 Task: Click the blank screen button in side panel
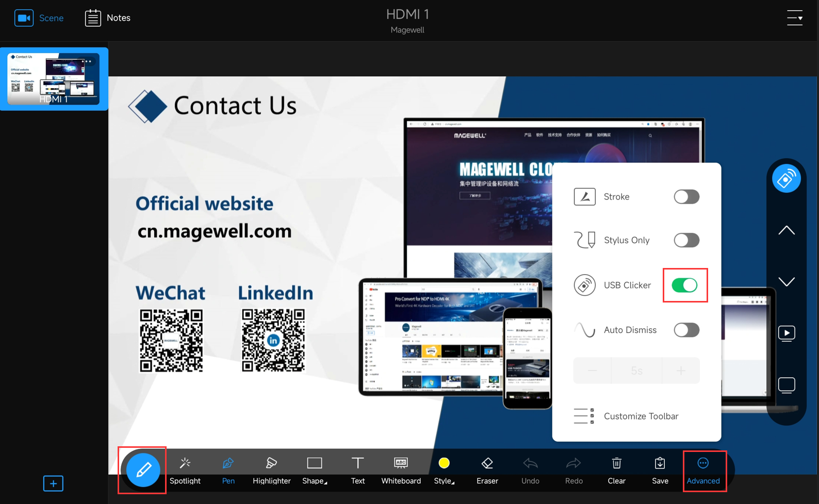click(x=787, y=385)
